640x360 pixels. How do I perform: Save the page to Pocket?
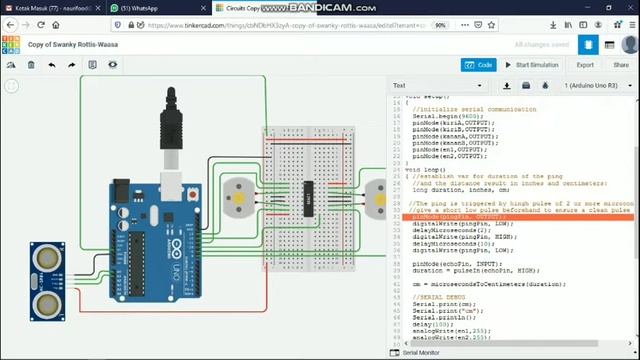coord(478,25)
